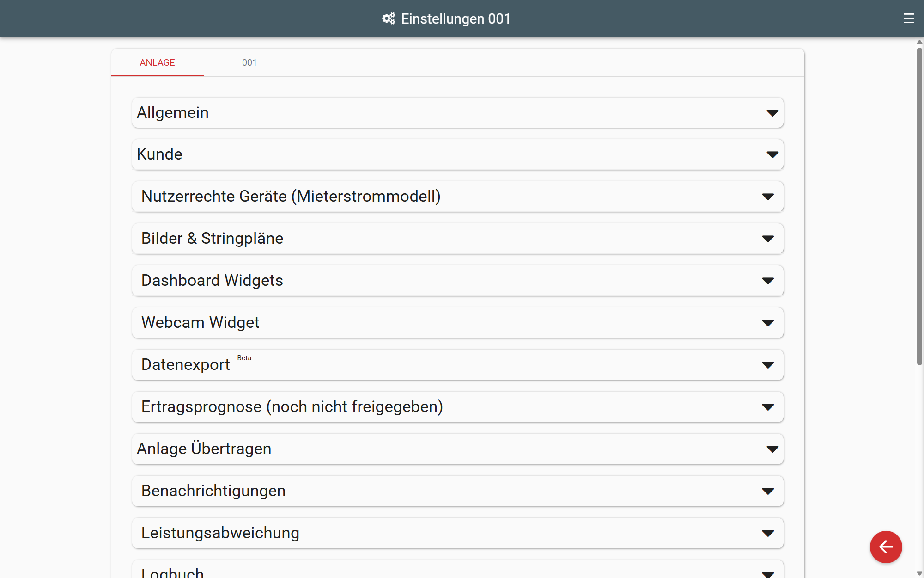924x578 pixels.
Task: Click the arrow icon on Leistungsabweichung row
Action: coord(767,533)
